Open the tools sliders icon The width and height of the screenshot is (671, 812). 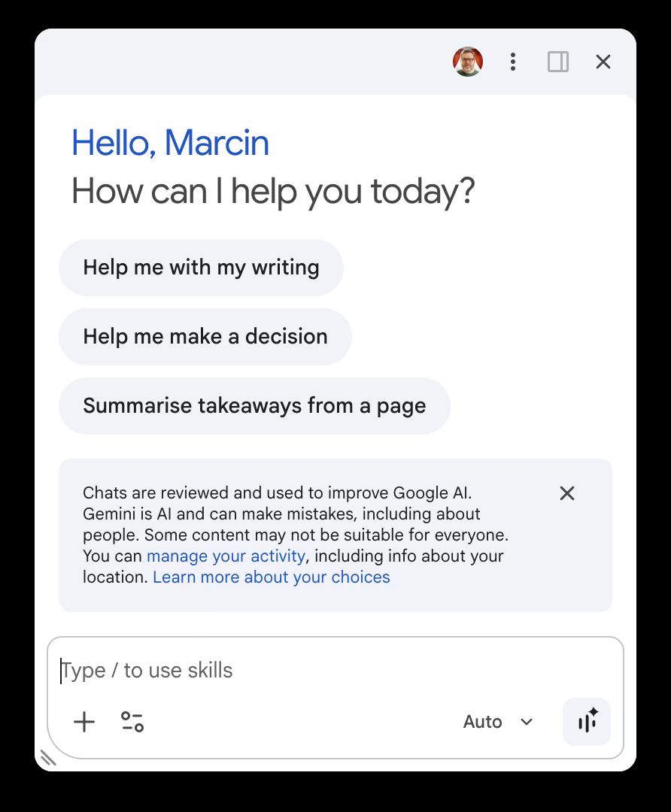[132, 722]
